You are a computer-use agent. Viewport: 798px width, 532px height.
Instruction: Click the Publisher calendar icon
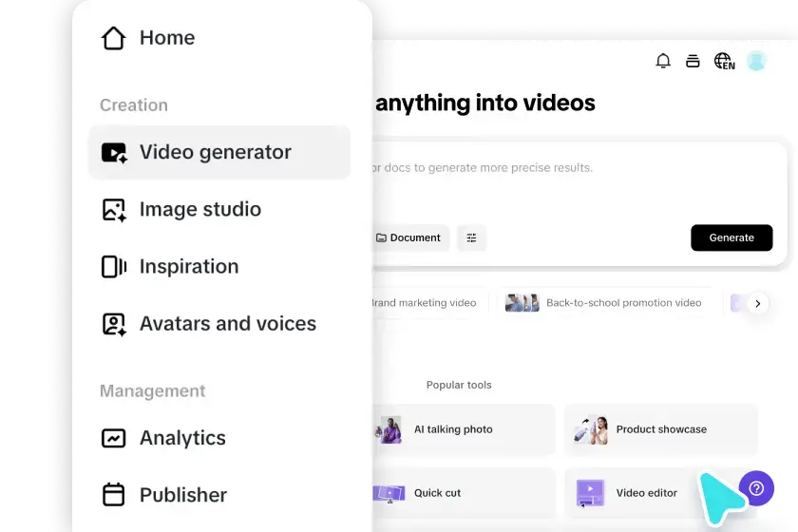[113, 494]
